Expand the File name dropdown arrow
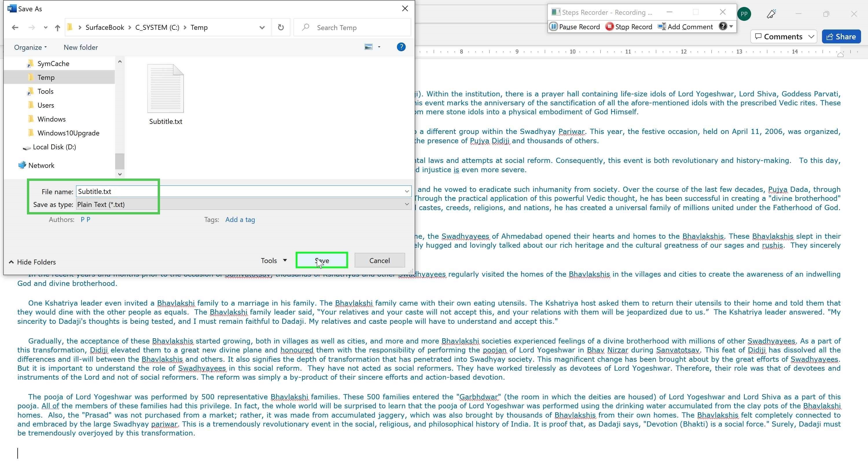This screenshot has width=868, height=463. (407, 191)
